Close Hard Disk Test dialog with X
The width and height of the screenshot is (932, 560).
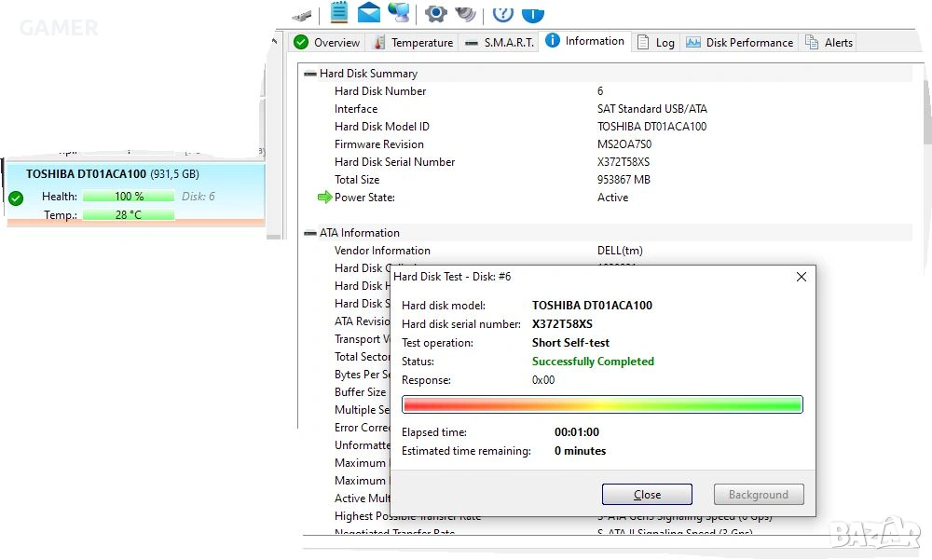[x=801, y=277]
